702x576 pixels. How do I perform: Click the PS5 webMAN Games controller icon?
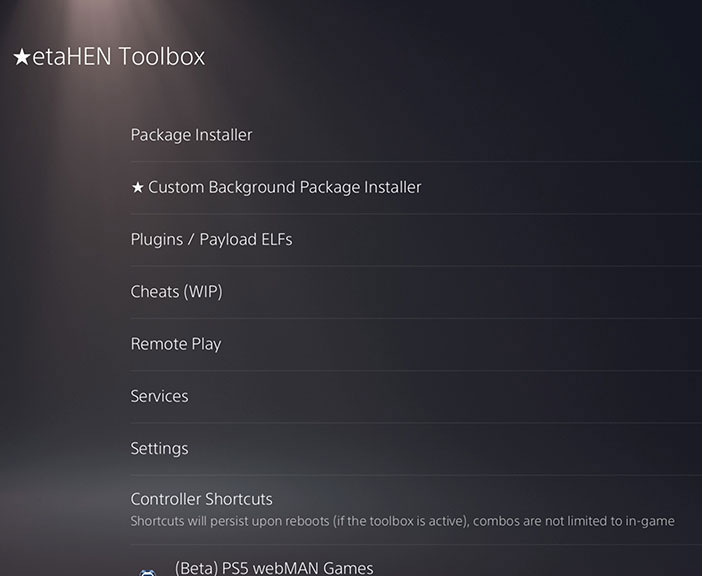(x=148, y=572)
